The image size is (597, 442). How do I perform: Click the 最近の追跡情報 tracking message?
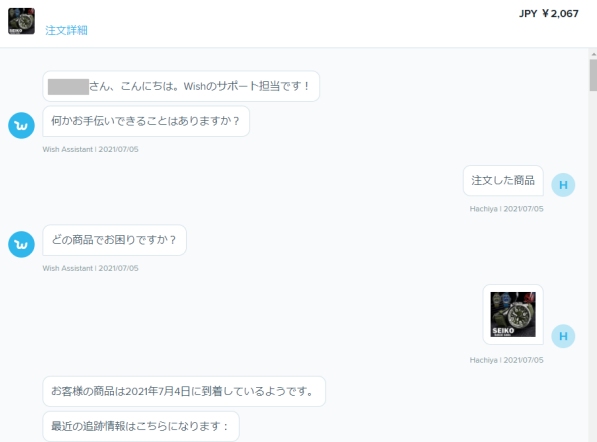click(141, 426)
